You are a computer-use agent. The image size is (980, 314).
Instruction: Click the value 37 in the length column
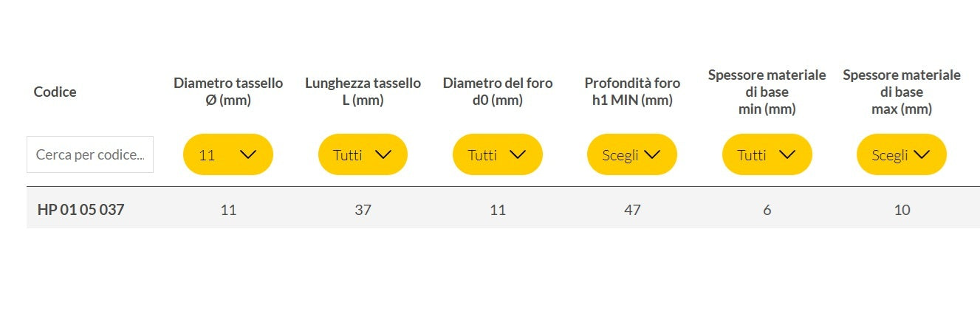click(363, 210)
